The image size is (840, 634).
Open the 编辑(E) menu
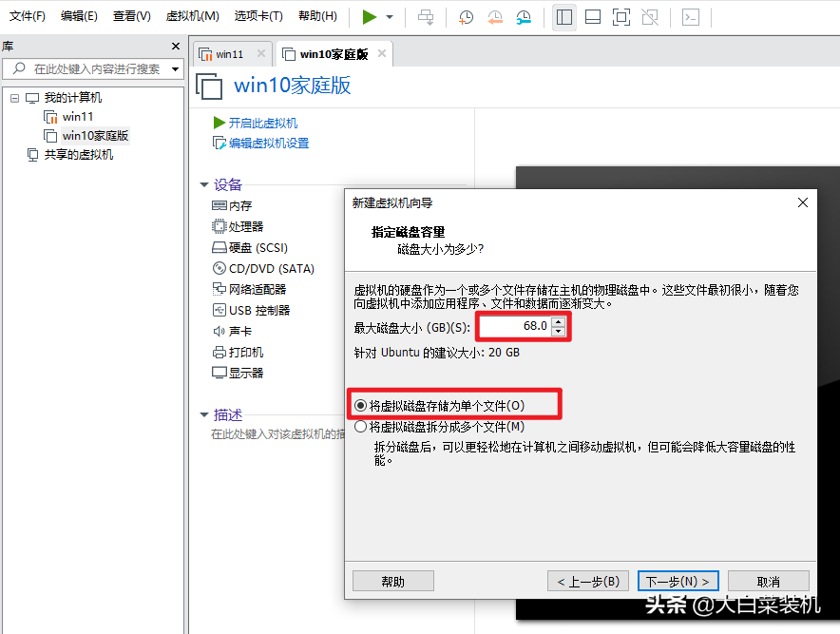click(x=79, y=16)
